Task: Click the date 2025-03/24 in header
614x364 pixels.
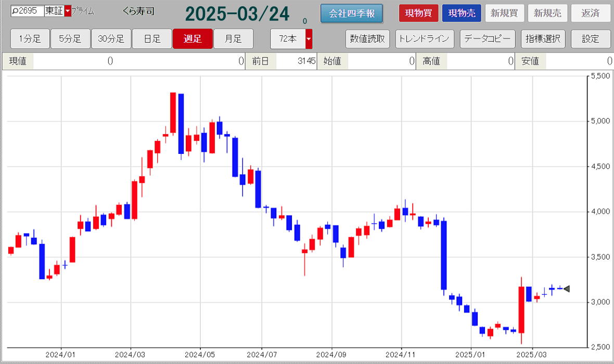Action: (237, 14)
